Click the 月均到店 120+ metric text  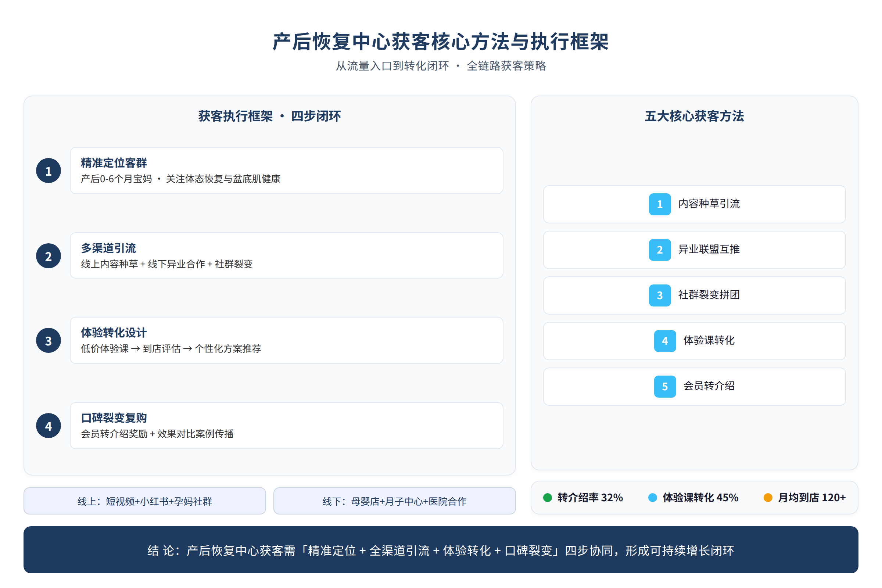[812, 498]
